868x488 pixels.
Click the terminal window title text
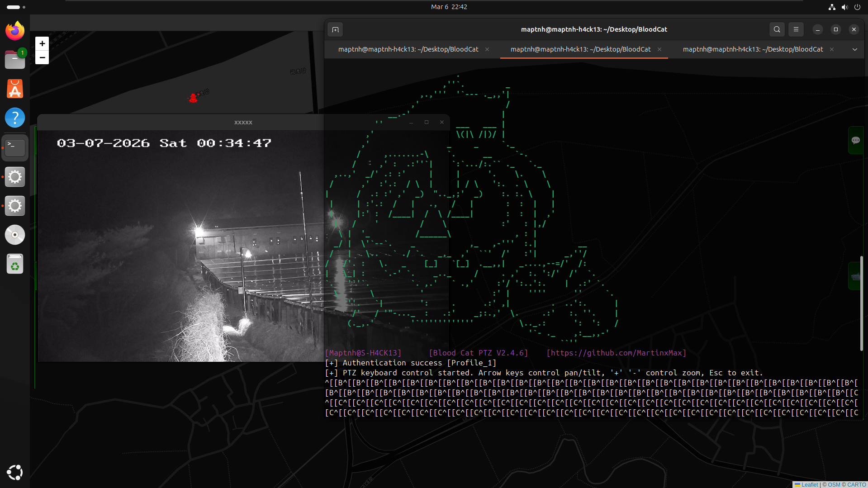coord(594,29)
